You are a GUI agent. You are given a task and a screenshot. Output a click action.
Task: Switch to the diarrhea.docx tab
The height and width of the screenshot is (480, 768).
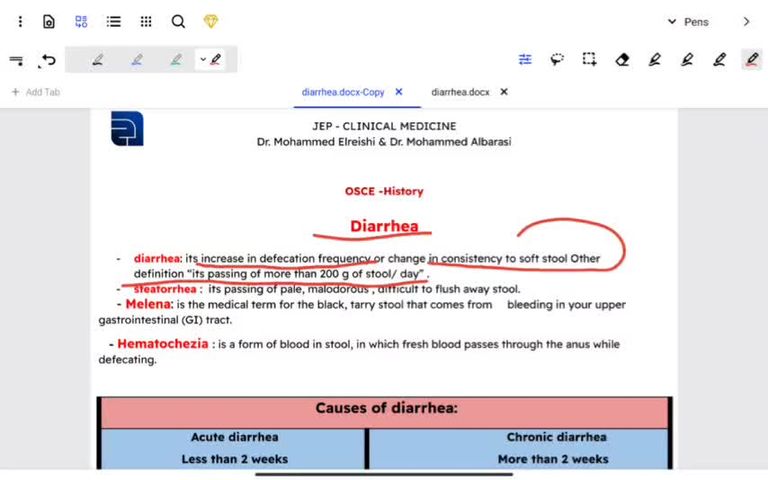(x=460, y=92)
